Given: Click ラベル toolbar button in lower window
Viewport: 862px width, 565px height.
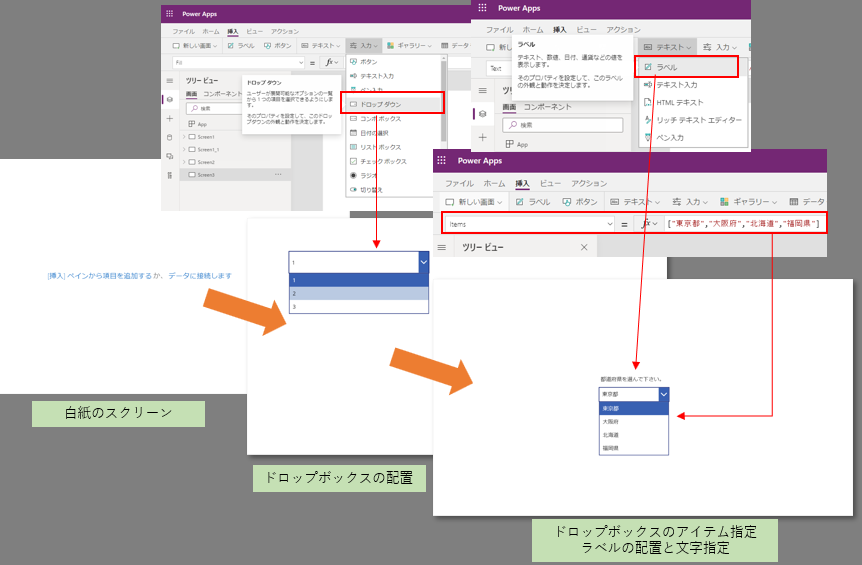Looking at the screenshot, I should click(533, 202).
